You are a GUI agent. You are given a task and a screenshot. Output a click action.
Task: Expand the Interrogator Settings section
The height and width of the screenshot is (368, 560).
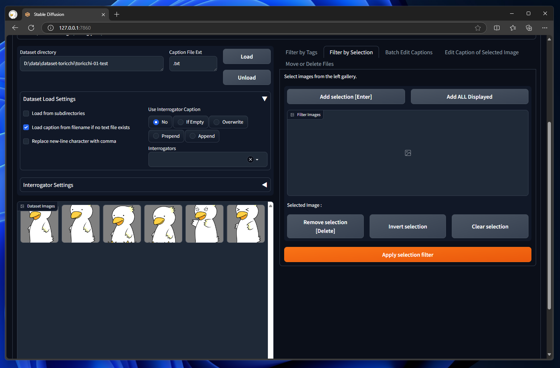[x=264, y=185]
